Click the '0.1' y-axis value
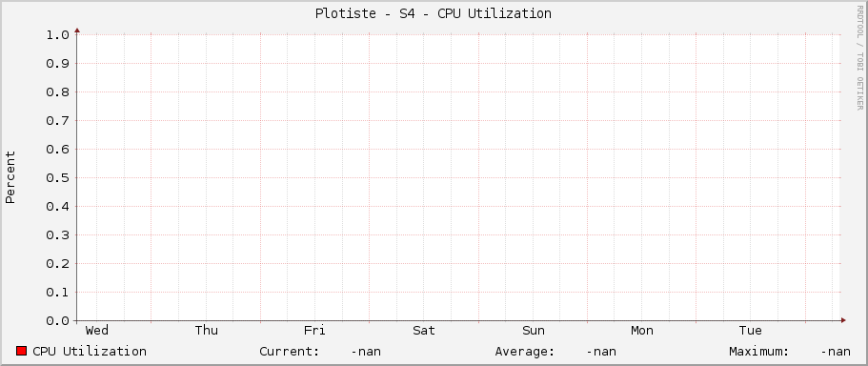Screen dimensions: 868x366 58,293
